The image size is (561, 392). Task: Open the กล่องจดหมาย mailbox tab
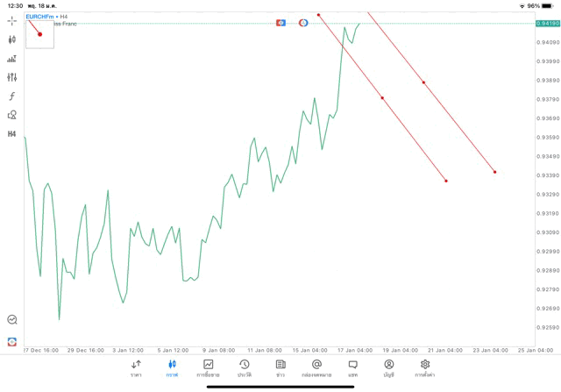(x=316, y=368)
